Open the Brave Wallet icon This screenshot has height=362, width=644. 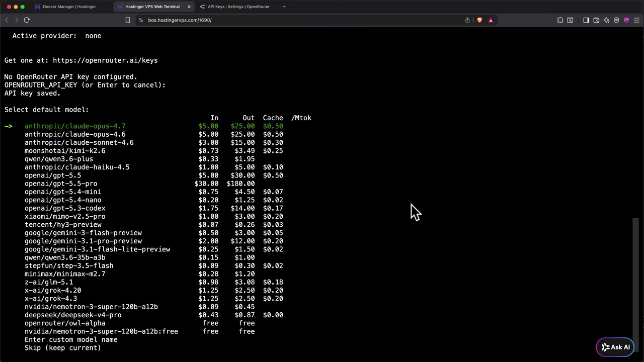596,20
